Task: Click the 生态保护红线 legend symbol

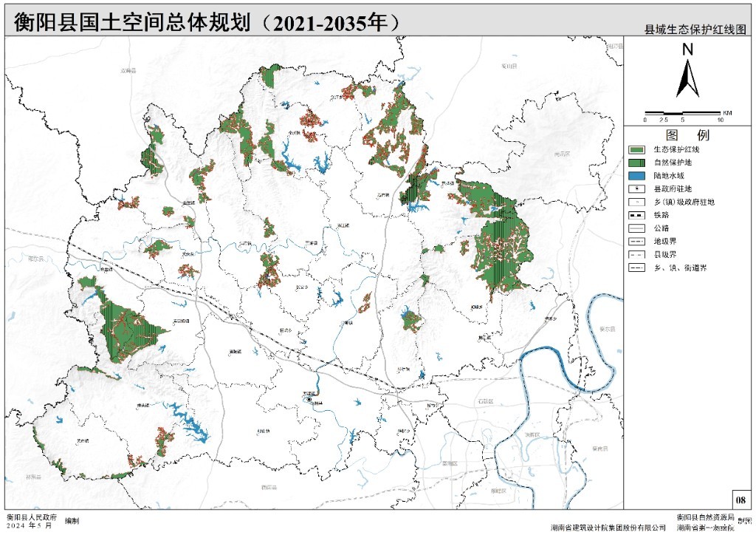Action: 638,149
